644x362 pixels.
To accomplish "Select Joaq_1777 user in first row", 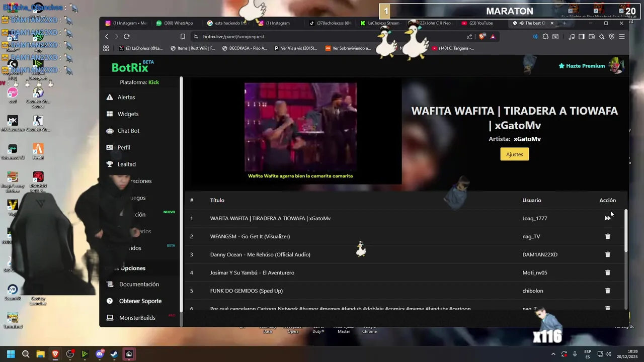I will [535, 218].
